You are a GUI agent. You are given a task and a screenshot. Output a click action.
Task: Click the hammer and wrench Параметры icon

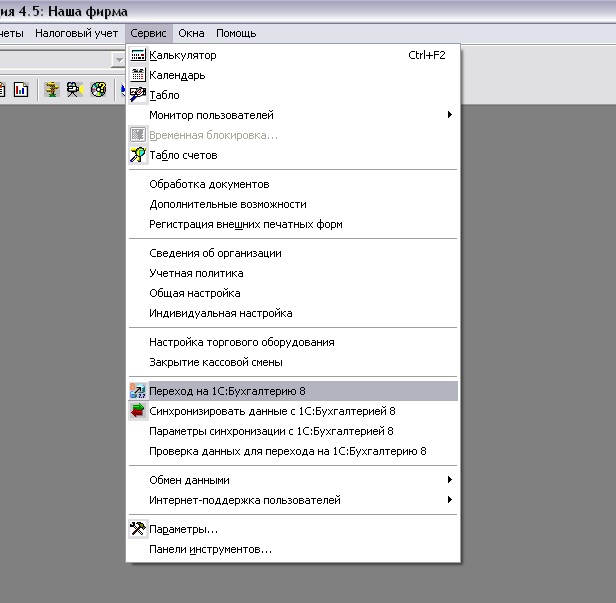point(138,529)
